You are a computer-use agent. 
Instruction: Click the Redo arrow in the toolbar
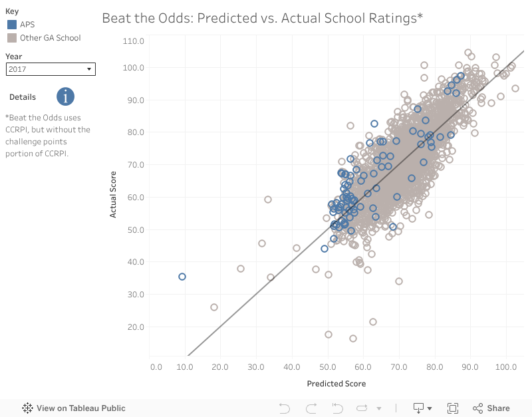[311, 408]
